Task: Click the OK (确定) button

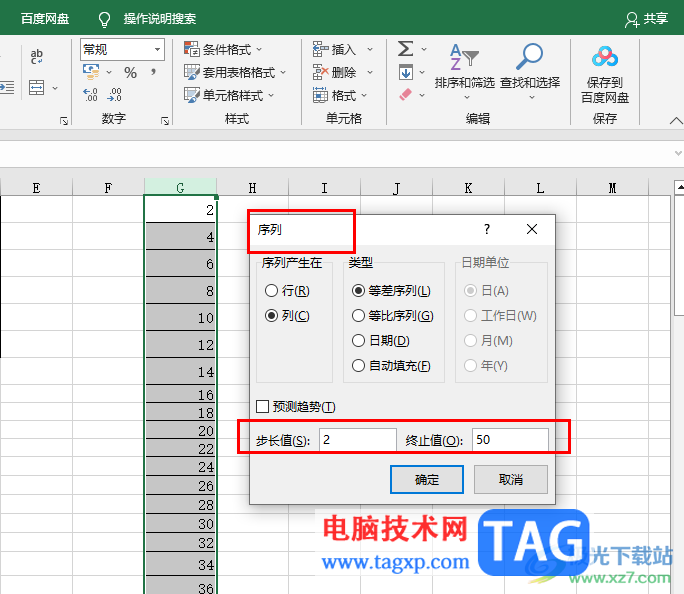Action: pyautogui.click(x=427, y=479)
